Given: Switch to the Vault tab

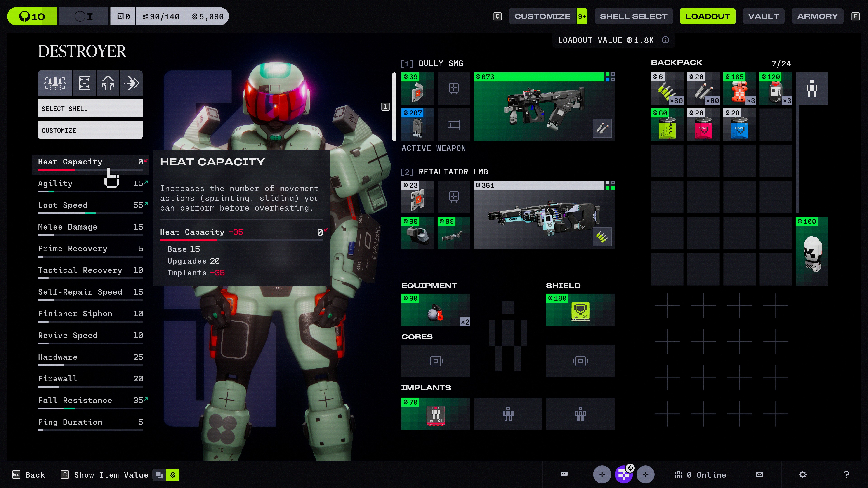Looking at the screenshot, I should [x=763, y=16].
